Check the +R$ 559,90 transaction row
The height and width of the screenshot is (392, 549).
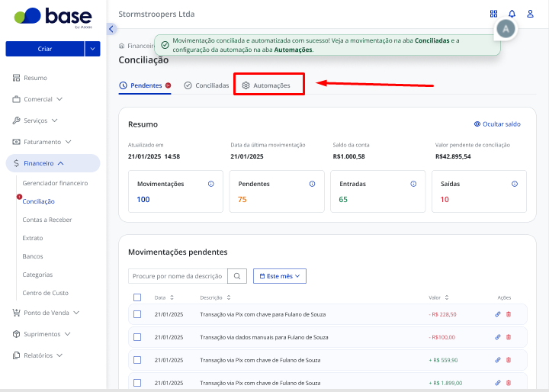[137, 360]
